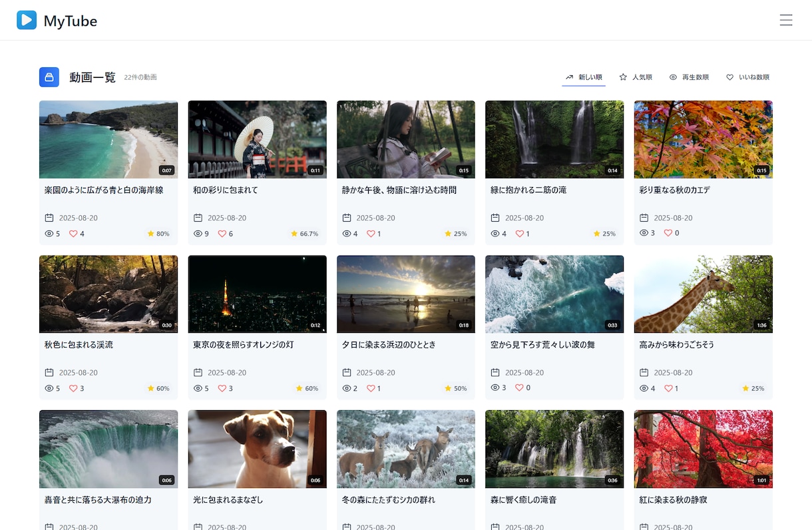Open the deer in winter forest thumbnail
This screenshot has height=530, width=812.
(x=406, y=449)
